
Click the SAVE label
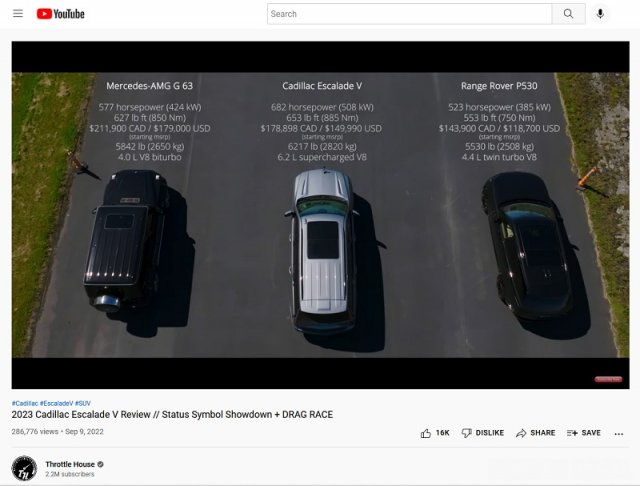(591, 433)
